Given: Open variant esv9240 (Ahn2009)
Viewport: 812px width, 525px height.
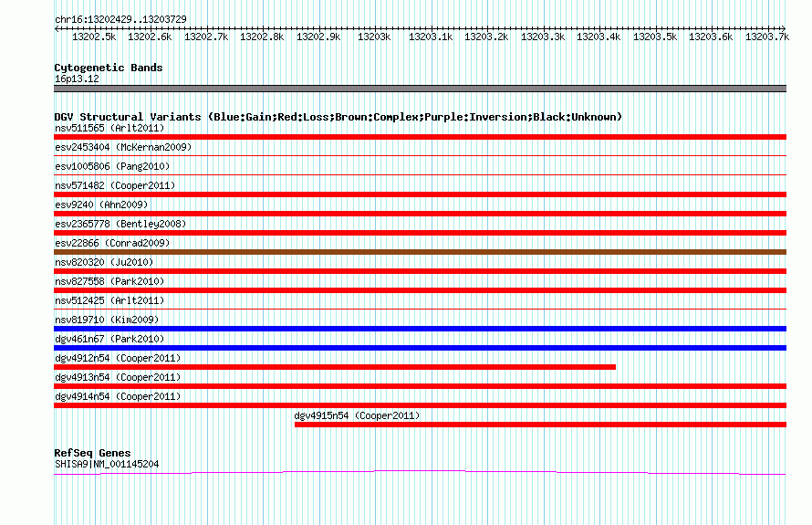Looking at the screenshot, I should click(x=101, y=205).
